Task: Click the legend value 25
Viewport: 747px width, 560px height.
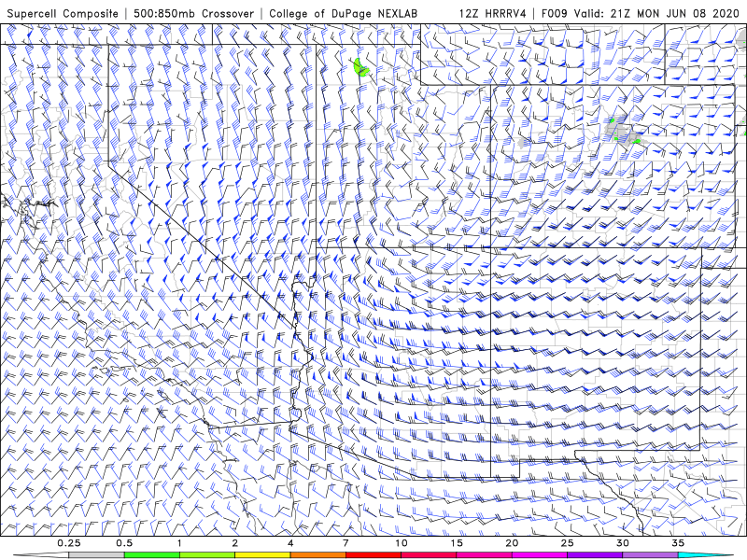Action: coord(568,543)
